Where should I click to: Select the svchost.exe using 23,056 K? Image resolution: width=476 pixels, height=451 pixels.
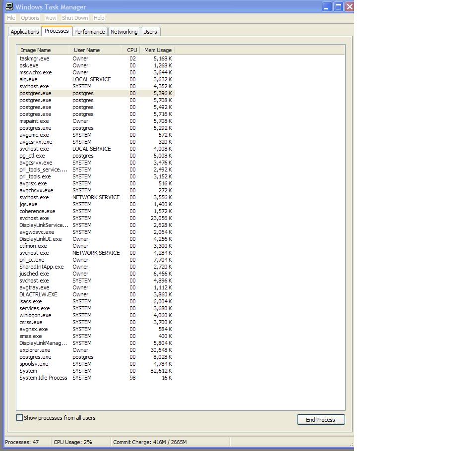pos(97,218)
